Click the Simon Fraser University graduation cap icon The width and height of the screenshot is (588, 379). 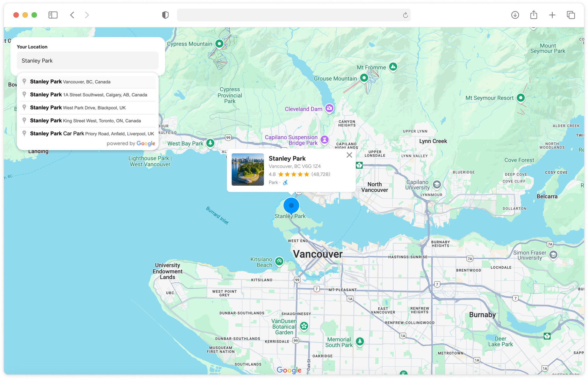(554, 255)
